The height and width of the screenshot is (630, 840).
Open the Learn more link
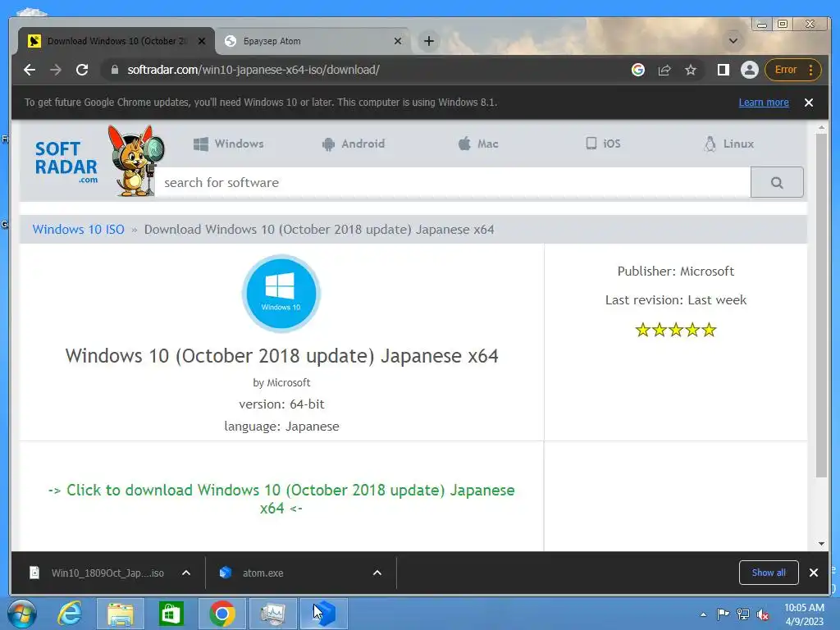click(764, 103)
